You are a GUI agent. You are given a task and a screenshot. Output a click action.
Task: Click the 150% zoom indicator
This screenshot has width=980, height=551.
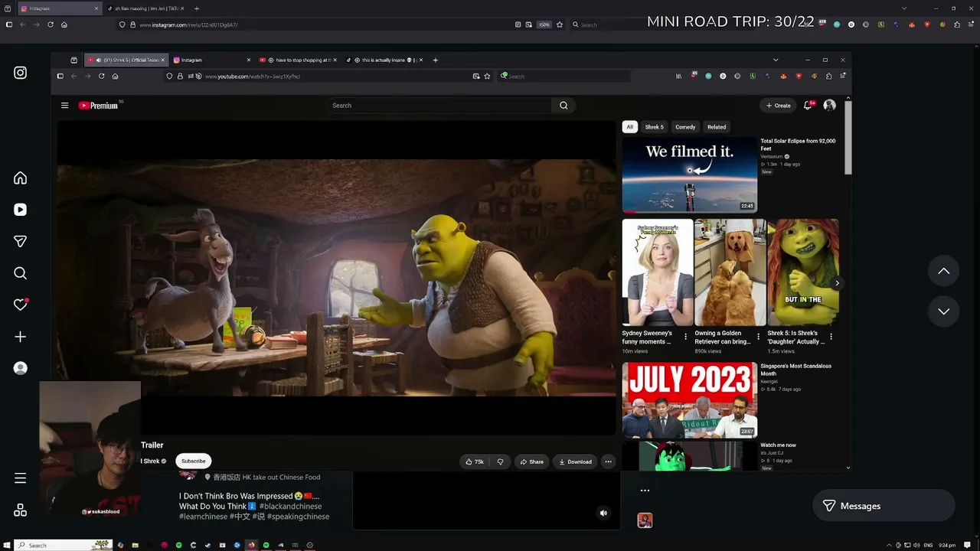pos(544,24)
